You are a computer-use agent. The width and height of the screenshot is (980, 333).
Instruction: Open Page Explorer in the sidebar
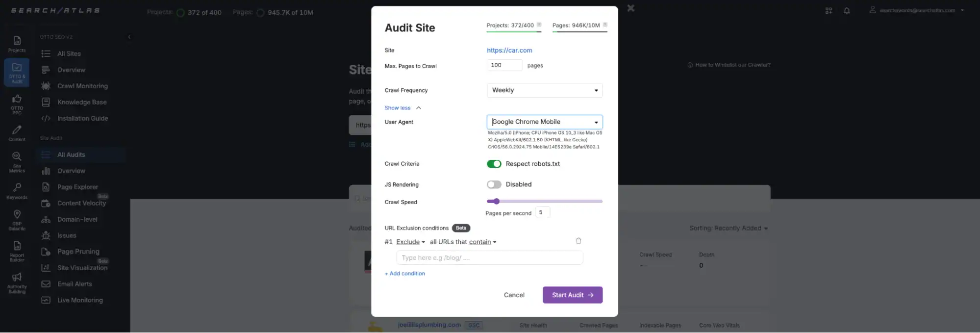click(77, 187)
